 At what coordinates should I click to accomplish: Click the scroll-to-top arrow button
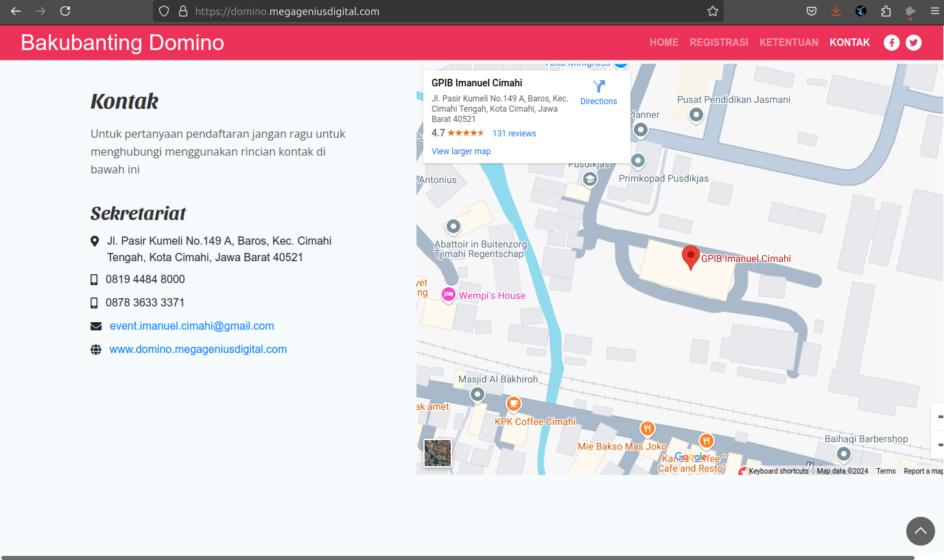click(920, 531)
